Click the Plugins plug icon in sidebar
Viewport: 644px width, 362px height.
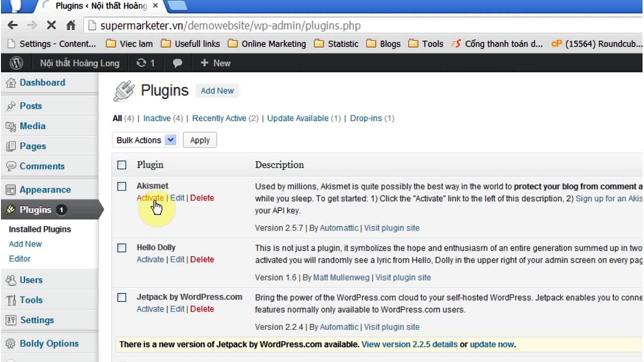tap(11, 210)
